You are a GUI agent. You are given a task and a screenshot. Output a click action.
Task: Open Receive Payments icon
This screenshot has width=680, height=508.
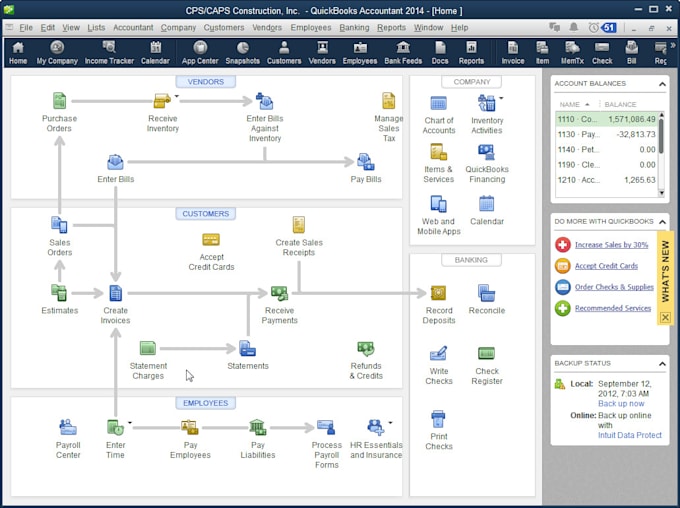(279, 293)
